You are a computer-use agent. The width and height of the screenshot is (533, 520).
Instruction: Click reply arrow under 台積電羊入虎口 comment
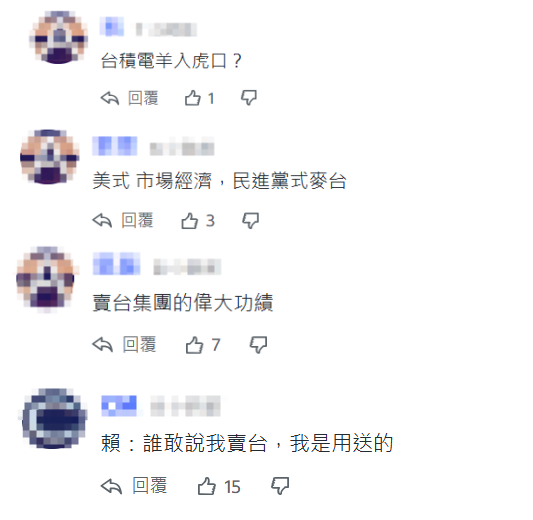(x=110, y=98)
